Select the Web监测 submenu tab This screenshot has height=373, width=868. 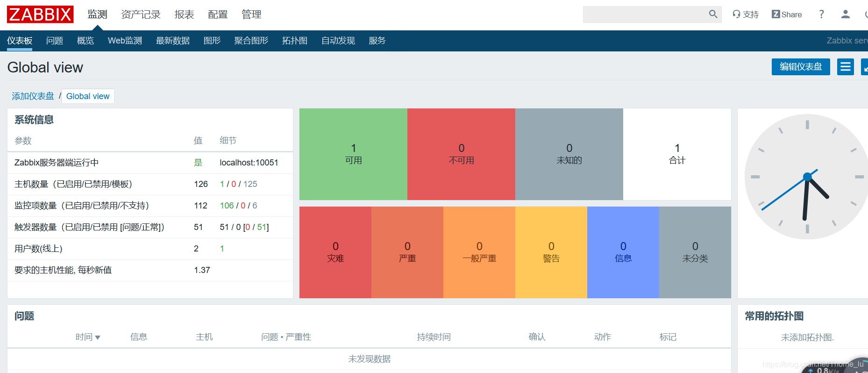[x=125, y=41]
